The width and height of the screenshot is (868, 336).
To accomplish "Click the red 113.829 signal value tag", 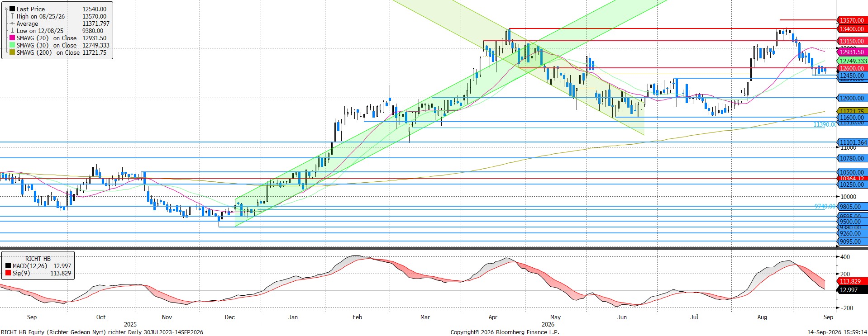I will 852,281.
